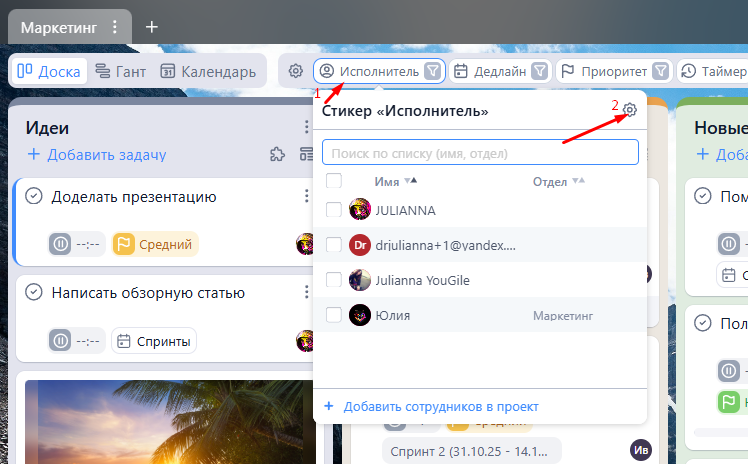Image resolution: width=748 pixels, height=464 pixels.
Task: Sort list by Отдел column
Action: click(x=558, y=182)
